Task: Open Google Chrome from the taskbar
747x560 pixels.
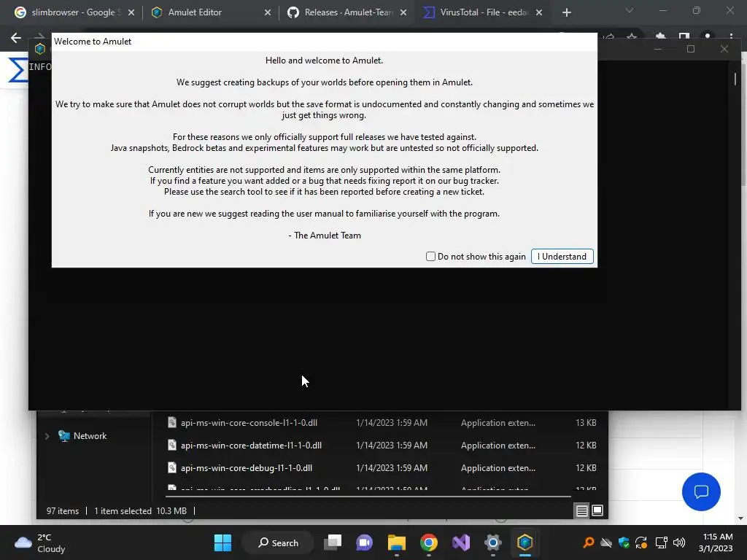Action: click(x=429, y=542)
